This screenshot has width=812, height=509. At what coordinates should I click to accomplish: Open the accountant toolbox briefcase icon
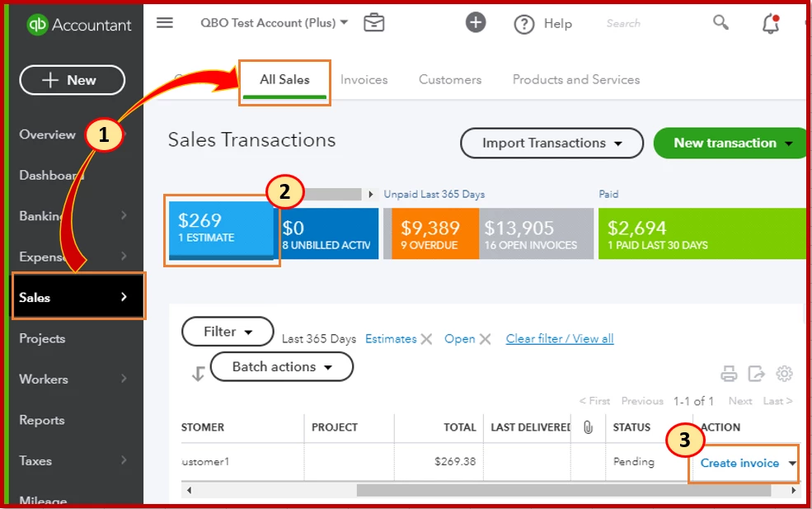pos(374,23)
